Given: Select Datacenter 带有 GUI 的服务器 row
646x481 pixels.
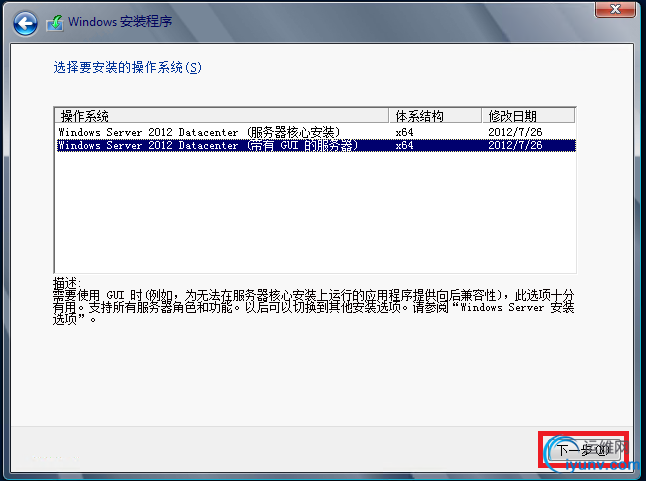Looking at the screenshot, I should click(316, 145).
